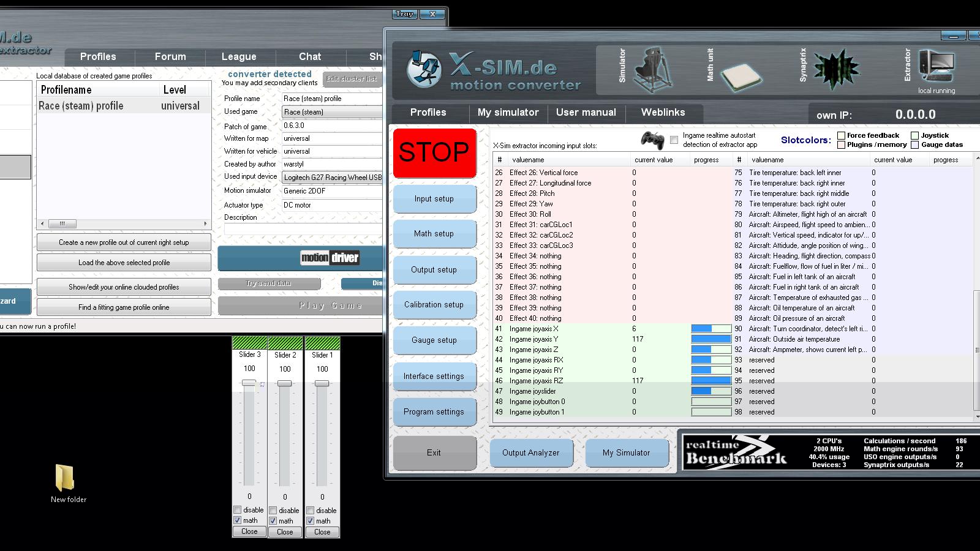The width and height of the screenshot is (980, 551).
Task: Click the Simulator seat icon
Action: (x=652, y=69)
